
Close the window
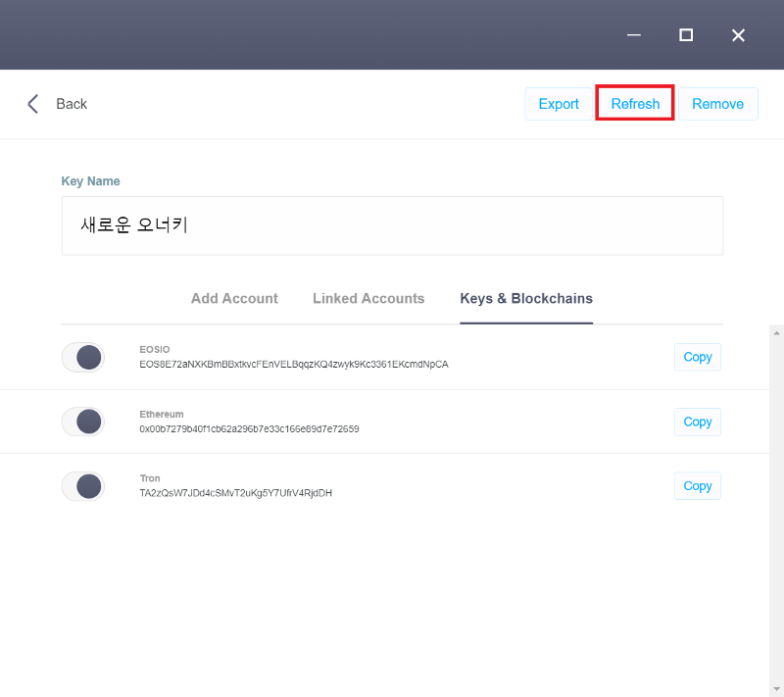point(738,35)
